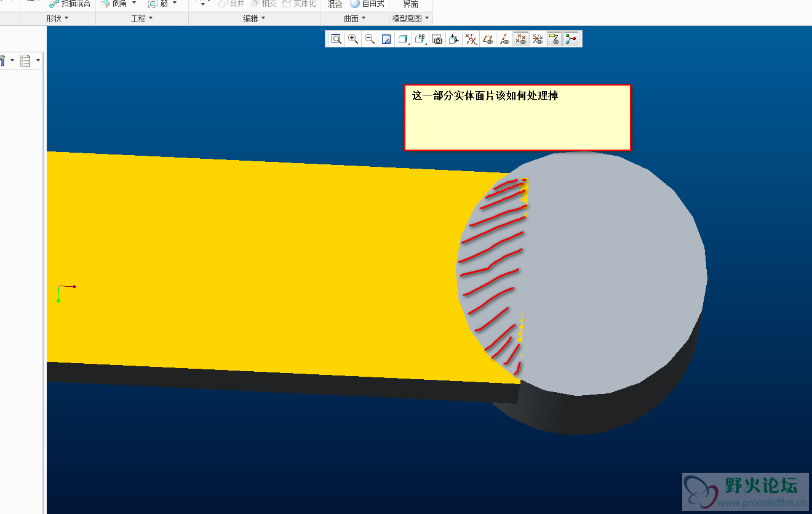Click the Solidify button (实体化)
Screen dimensions: 812x514
coord(299,4)
